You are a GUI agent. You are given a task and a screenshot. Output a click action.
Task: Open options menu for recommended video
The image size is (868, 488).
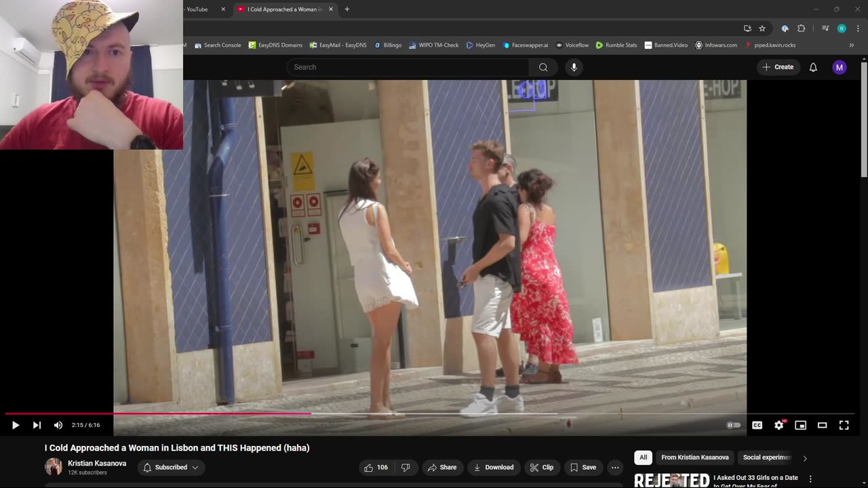click(x=810, y=479)
